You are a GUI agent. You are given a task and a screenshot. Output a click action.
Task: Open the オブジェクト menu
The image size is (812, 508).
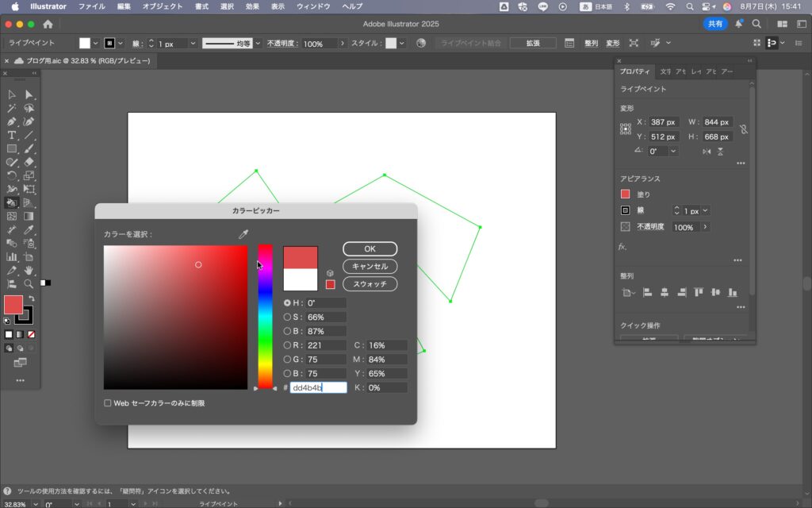click(163, 6)
